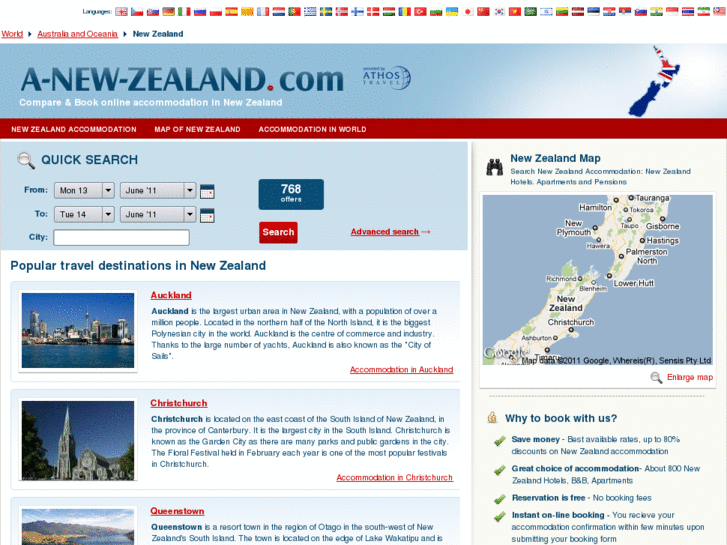Switch to Spanish via Spain flag
The width and height of the screenshot is (727, 545).
coord(232,12)
